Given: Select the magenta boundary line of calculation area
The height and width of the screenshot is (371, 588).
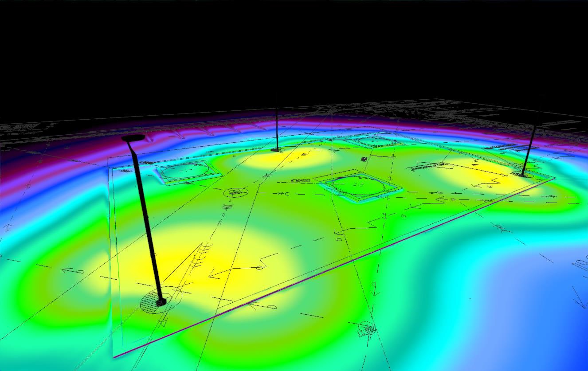Looking at the screenshot, I should (x=333, y=267).
